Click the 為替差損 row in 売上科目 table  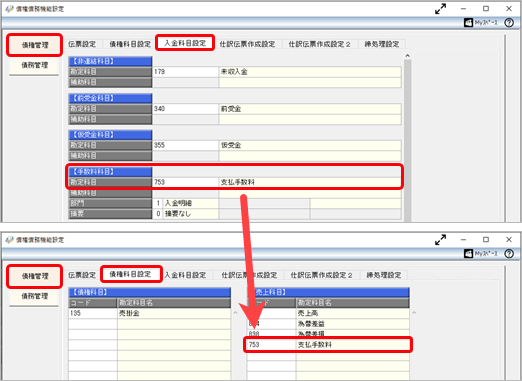click(x=328, y=334)
